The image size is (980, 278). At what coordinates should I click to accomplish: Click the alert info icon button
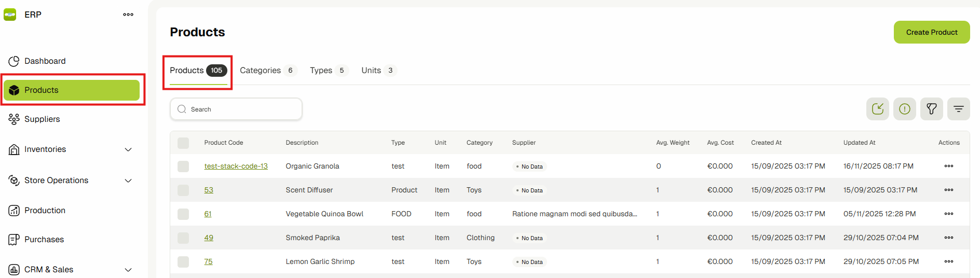pyautogui.click(x=904, y=109)
